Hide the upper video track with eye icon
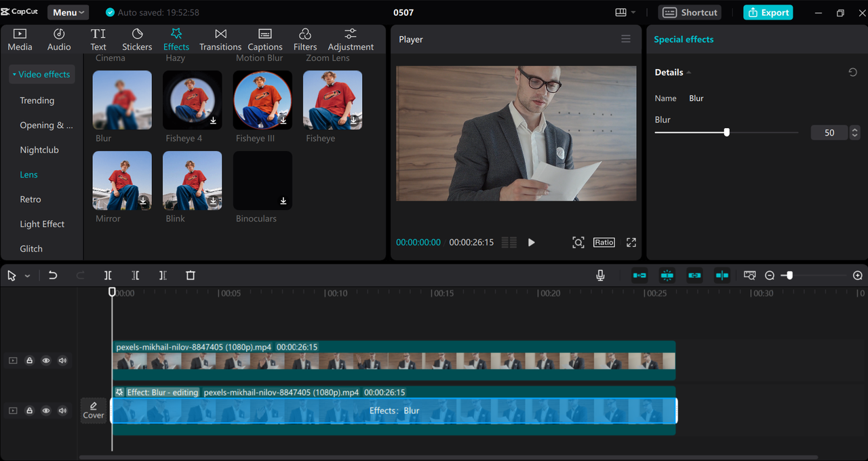This screenshot has height=461, width=868. tap(46, 361)
